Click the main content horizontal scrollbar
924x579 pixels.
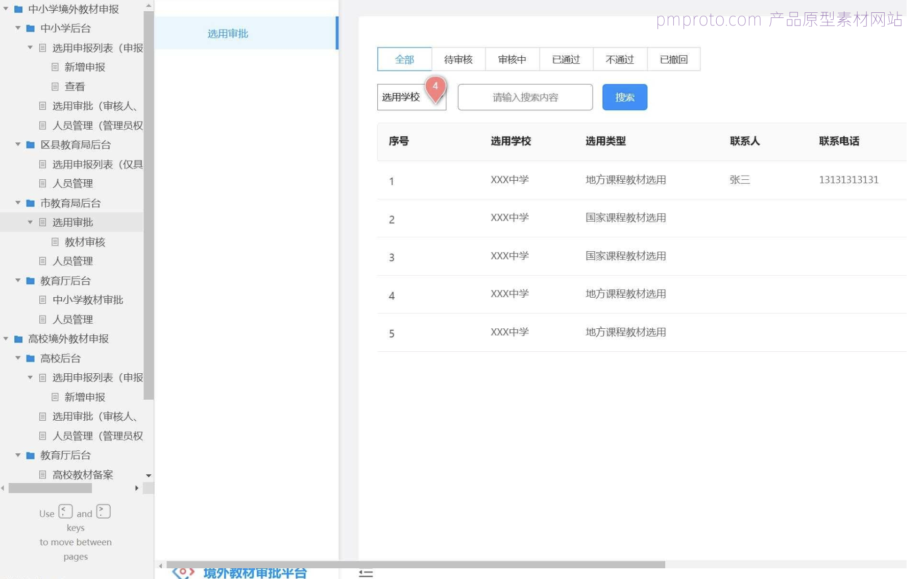point(416,565)
